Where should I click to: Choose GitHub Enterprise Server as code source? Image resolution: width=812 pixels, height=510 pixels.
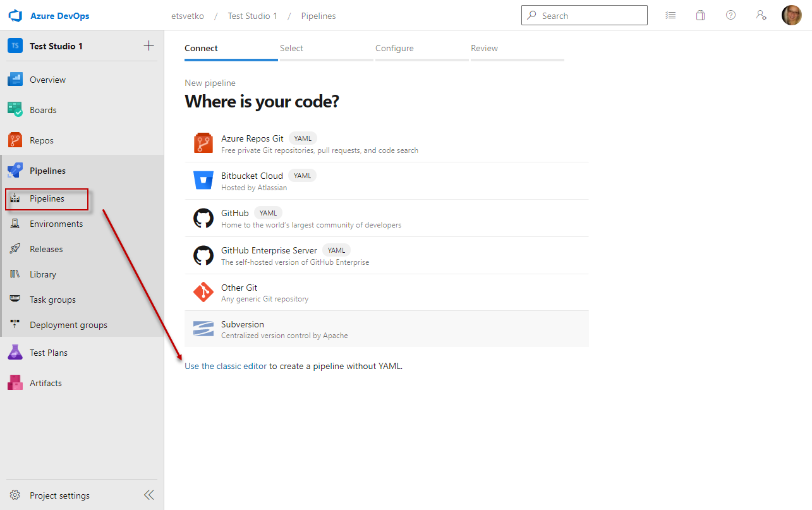[x=387, y=255]
